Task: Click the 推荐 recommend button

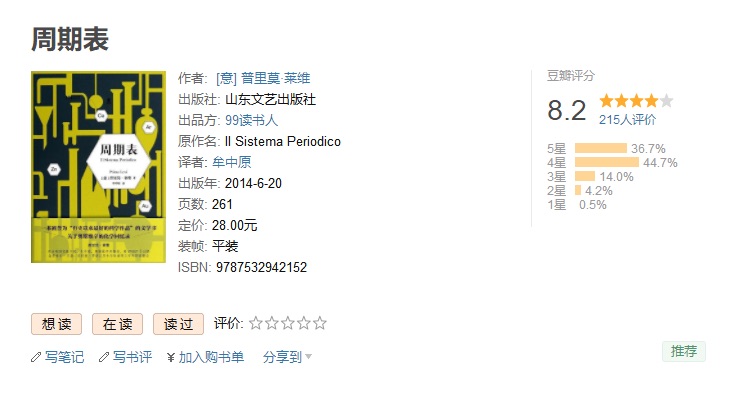Action: point(684,351)
